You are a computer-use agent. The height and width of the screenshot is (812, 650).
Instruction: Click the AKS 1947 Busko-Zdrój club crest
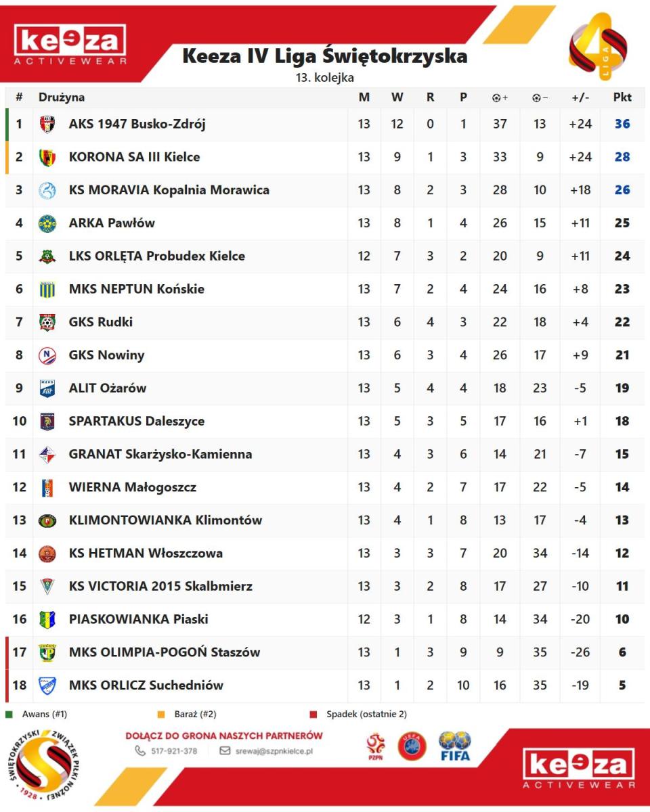click(x=47, y=125)
